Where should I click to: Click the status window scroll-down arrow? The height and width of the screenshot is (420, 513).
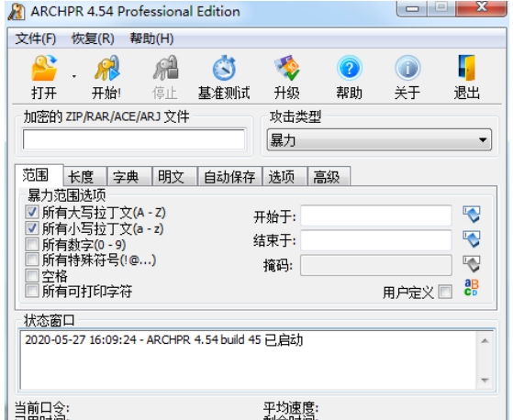click(x=485, y=381)
